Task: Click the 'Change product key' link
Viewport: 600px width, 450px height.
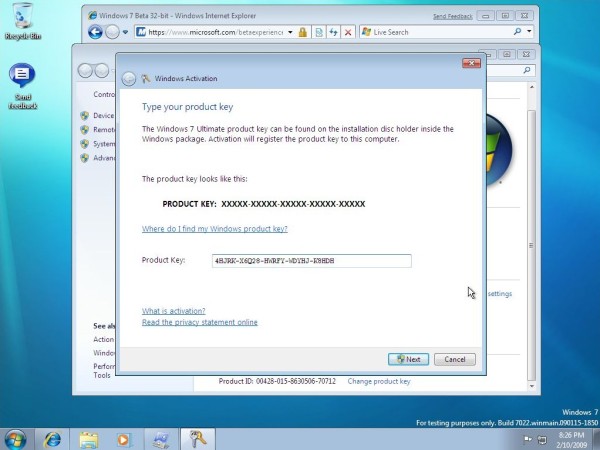Action: pyautogui.click(x=379, y=382)
